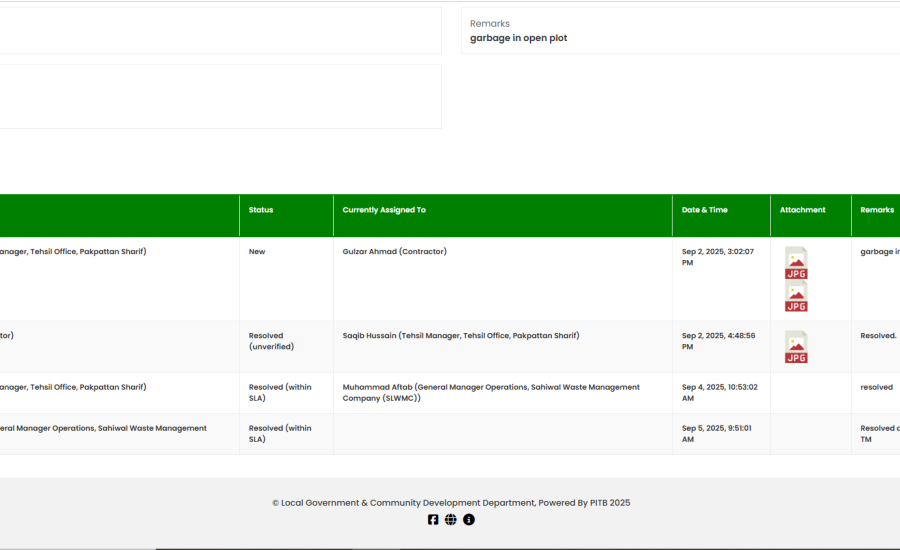Open the Facebook icon in the footer

point(433,520)
